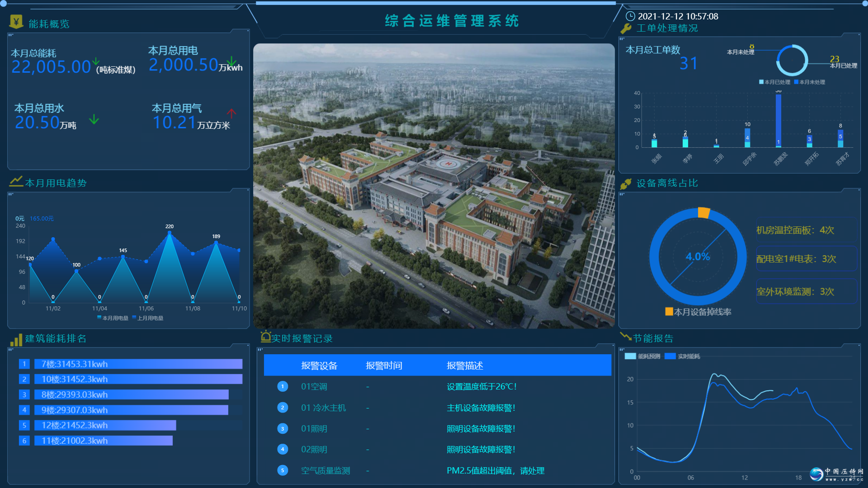Open the 室外环境监测：3次 offline entry
This screenshot has height=488, width=868.
coord(806,291)
